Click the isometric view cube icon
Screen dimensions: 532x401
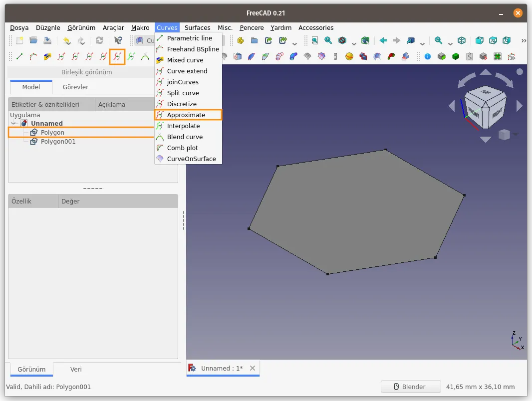click(462, 41)
